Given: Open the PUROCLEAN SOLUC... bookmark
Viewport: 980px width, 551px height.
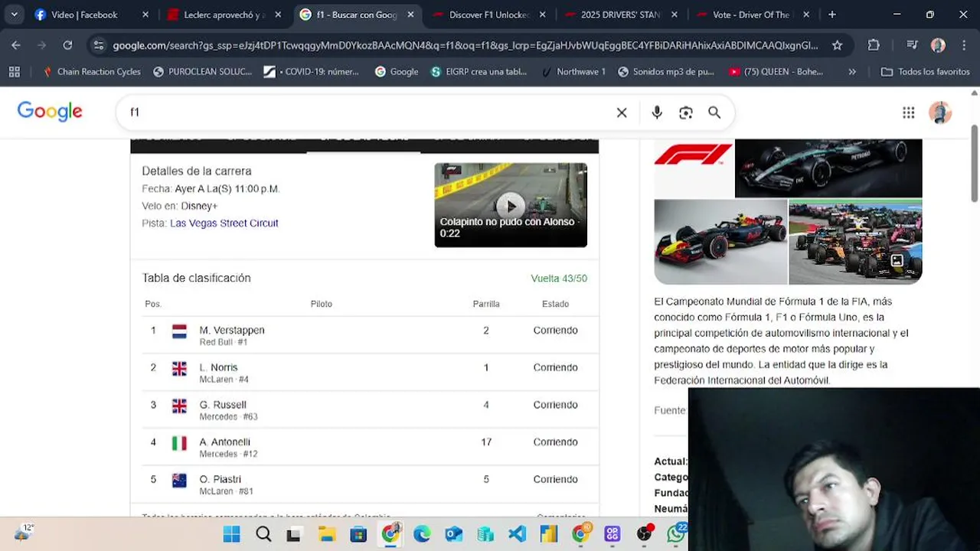Looking at the screenshot, I should coord(203,71).
